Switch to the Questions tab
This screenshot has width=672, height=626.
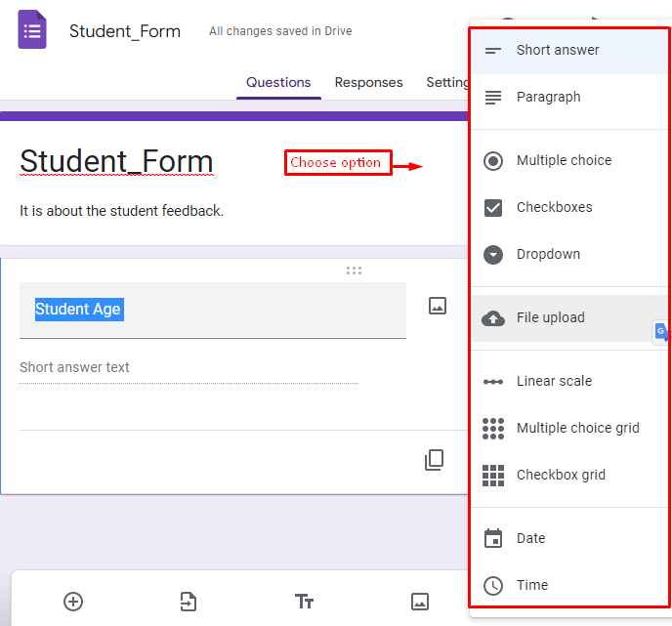tap(278, 82)
